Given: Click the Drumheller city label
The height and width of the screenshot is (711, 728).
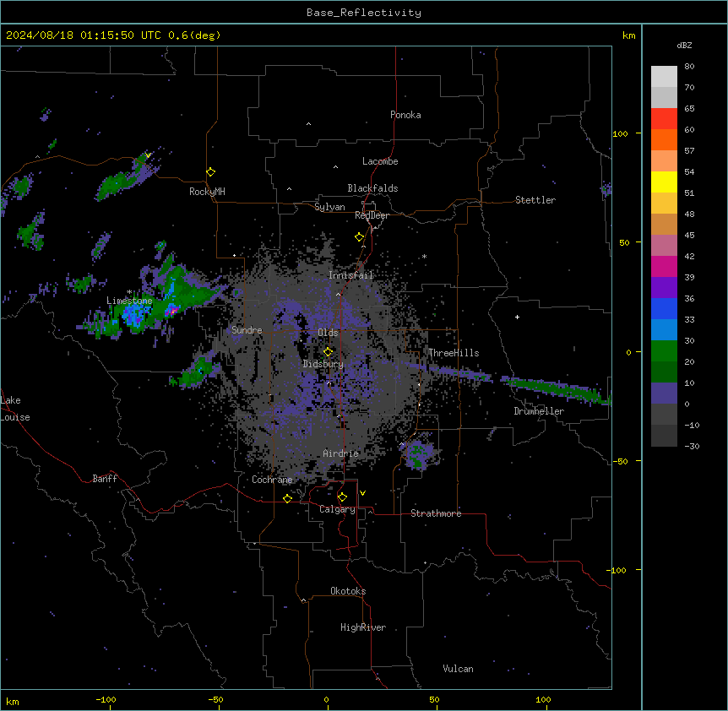Looking at the screenshot, I should click(x=539, y=411).
